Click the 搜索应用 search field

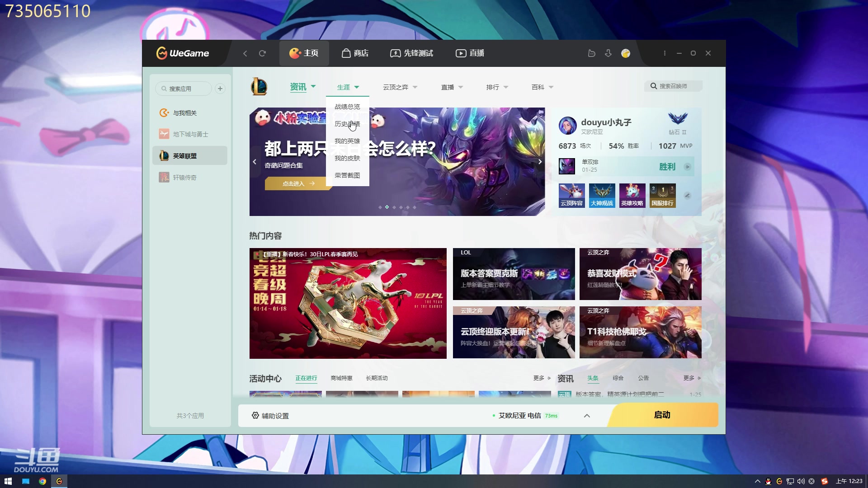click(x=184, y=89)
